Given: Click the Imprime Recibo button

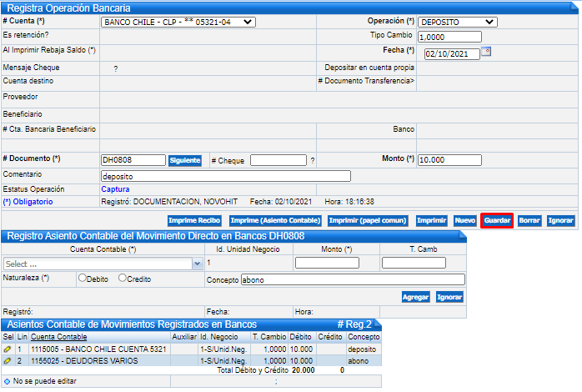Looking at the screenshot, I should (194, 221).
